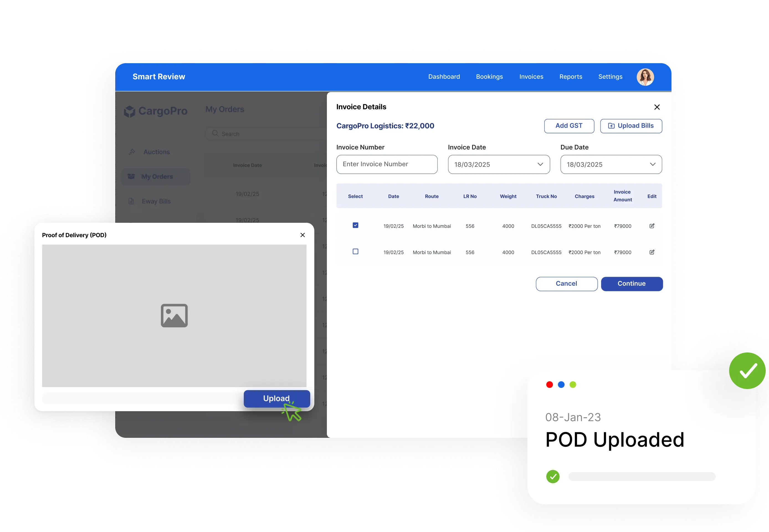Screen dimensions: 769x532
Task: Click the image placeholder icon in POD
Action: 174,316
